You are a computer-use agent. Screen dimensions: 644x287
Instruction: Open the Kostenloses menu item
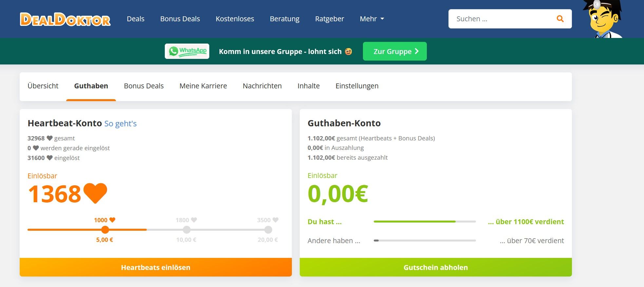click(x=235, y=19)
